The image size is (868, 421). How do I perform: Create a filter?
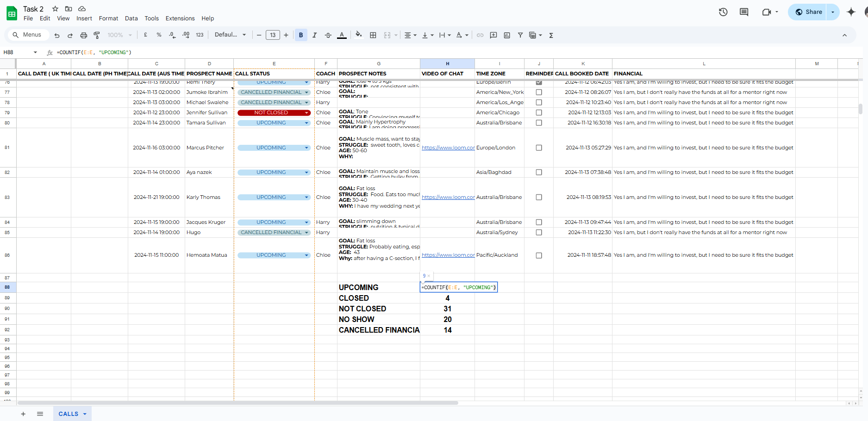(520, 35)
